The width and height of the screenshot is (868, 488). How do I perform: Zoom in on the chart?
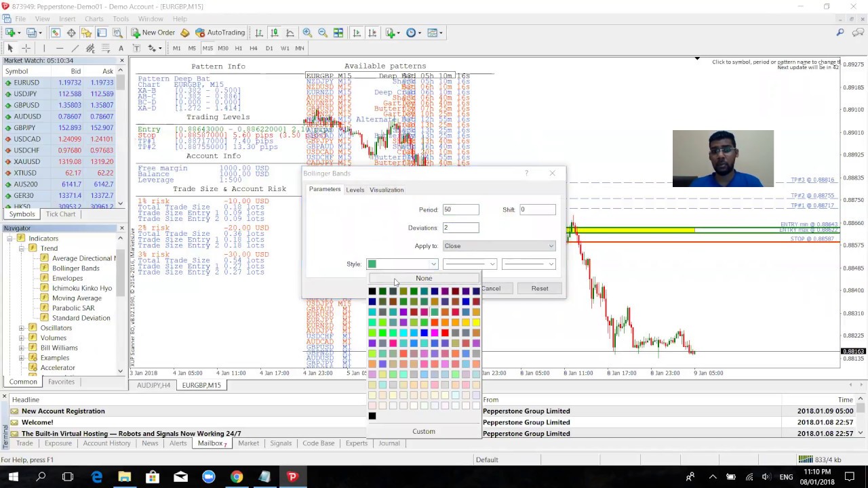point(307,33)
